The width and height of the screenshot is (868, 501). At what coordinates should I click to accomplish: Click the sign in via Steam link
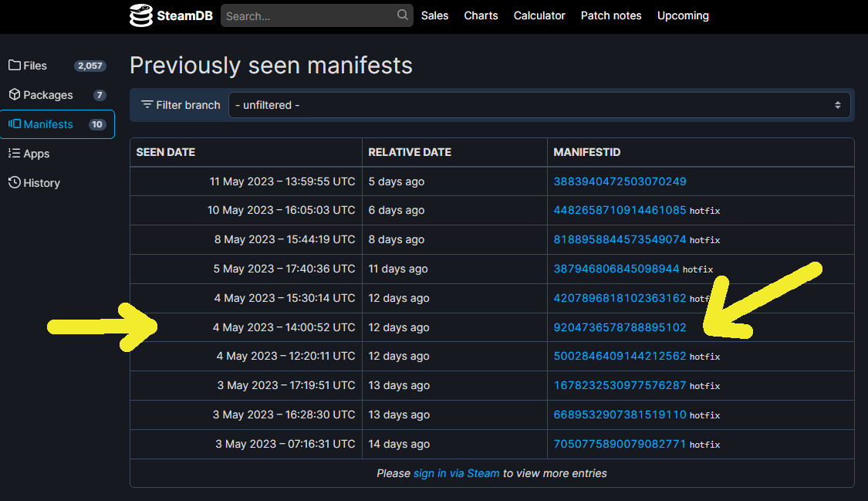point(456,473)
